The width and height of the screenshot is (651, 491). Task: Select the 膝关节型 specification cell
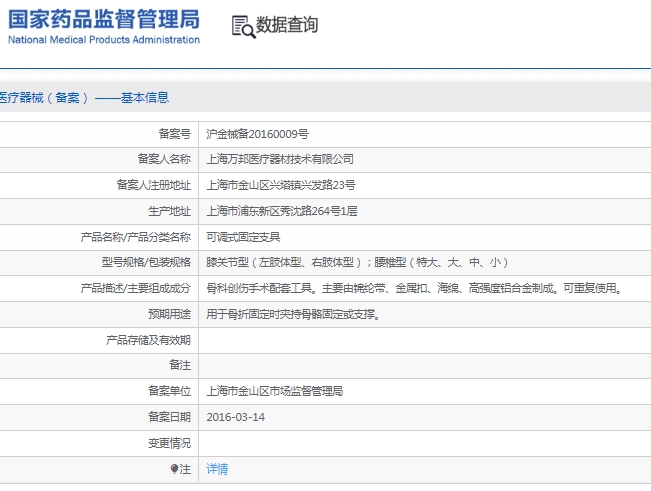[x=357, y=262]
